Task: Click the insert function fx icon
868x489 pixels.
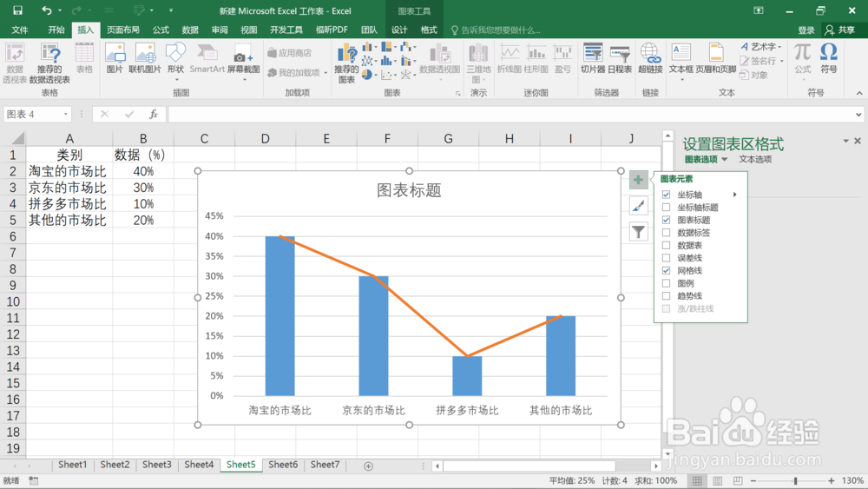Action: pos(154,114)
